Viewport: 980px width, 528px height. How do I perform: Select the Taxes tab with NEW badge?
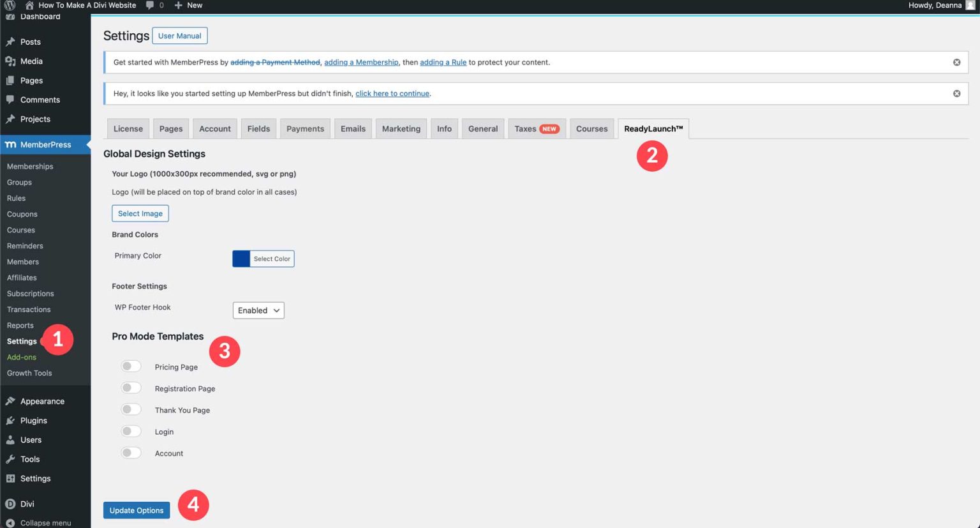[537, 128]
